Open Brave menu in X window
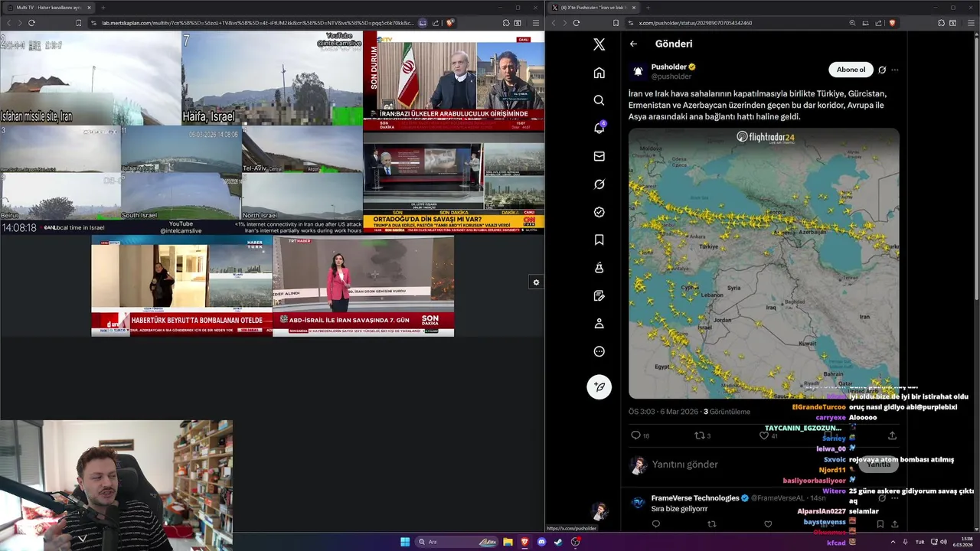980x551 pixels. tap(970, 23)
